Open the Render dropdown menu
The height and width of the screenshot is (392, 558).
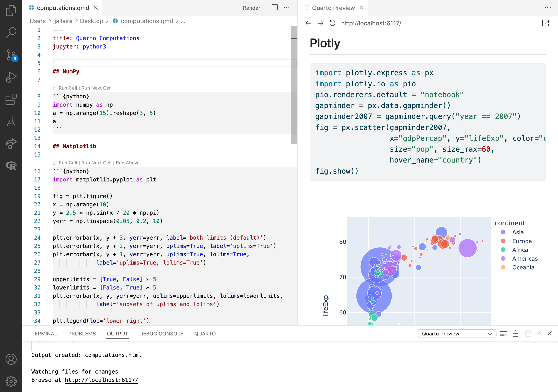(x=254, y=8)
